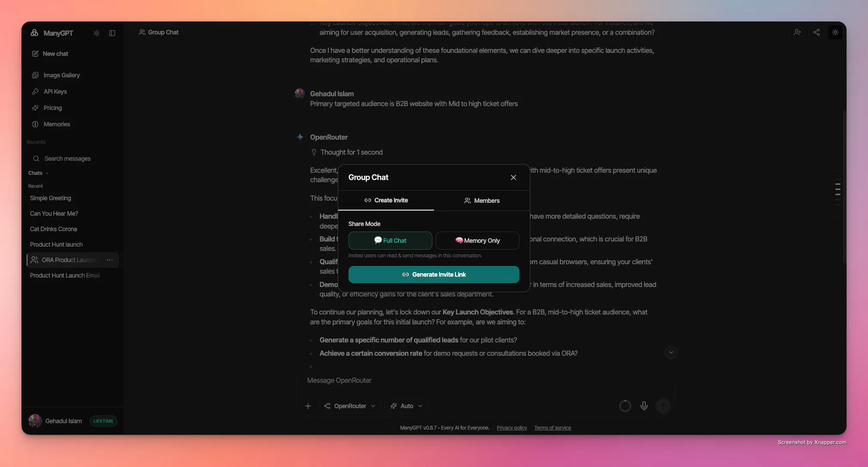Click the send arrow button

pos(663,406)
